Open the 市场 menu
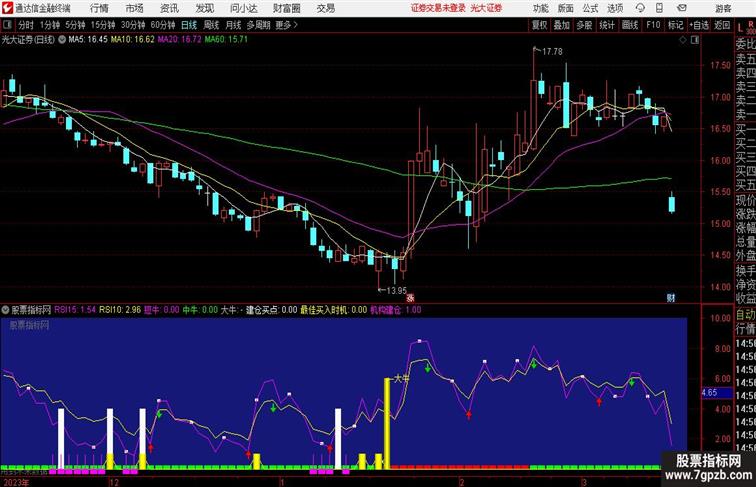 (135, 8)
